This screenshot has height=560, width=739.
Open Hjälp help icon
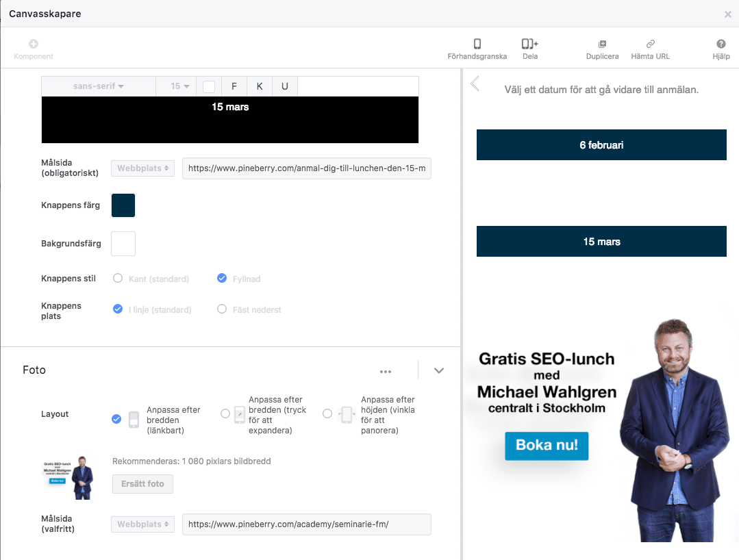coord(721,44)
